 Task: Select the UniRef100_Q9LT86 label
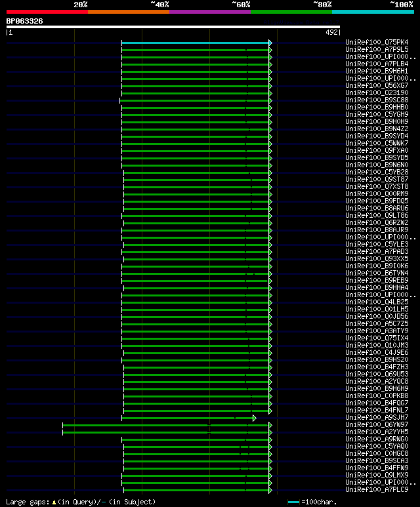pyautogui.click(x=377, y=215)
